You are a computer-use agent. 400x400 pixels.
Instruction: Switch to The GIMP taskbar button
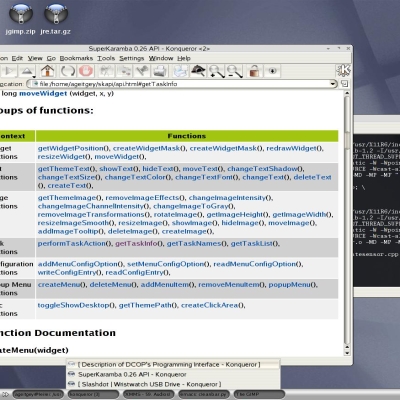click(x=259, y=394)
